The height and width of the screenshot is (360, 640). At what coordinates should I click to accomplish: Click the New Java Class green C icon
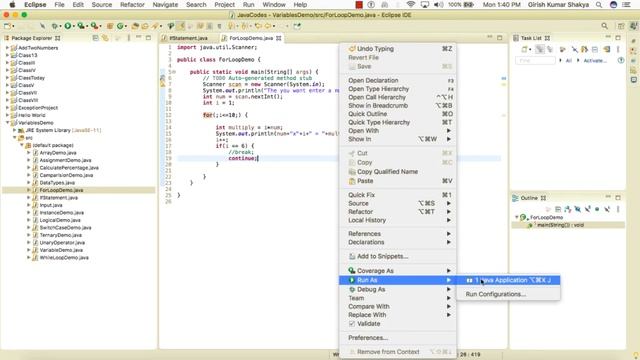(x=120, y=26)
